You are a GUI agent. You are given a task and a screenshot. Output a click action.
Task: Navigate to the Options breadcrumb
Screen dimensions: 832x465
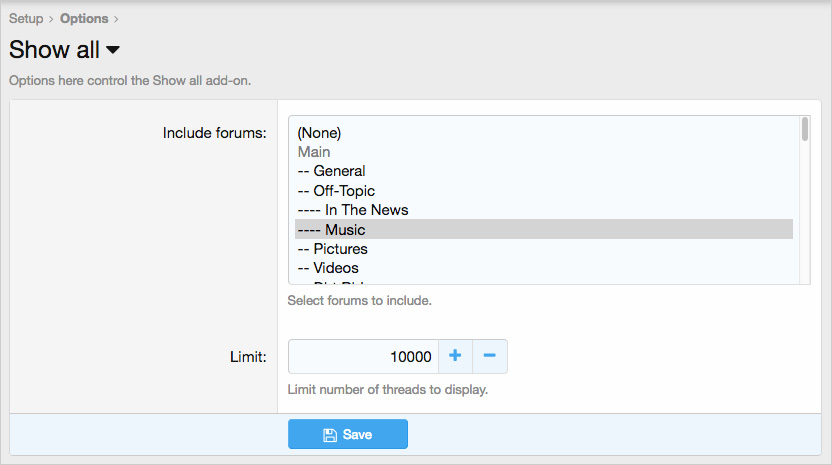click(x=84, y=18)
